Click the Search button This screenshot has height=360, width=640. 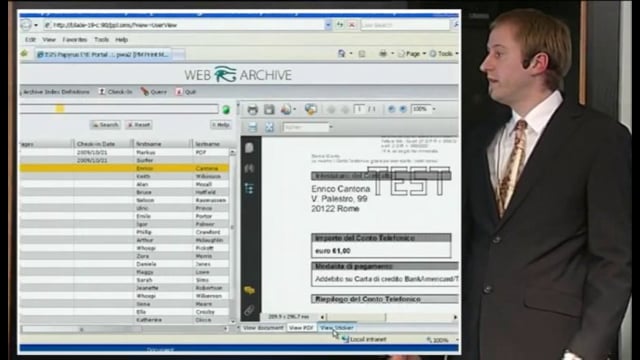105,125
